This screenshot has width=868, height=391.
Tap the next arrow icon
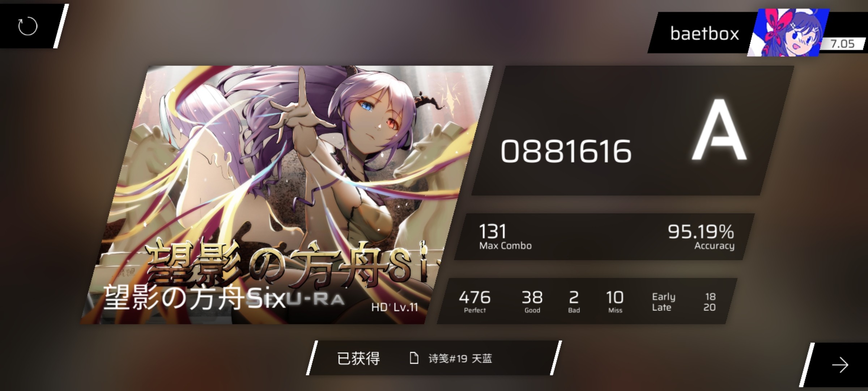(x=840, y=365)
